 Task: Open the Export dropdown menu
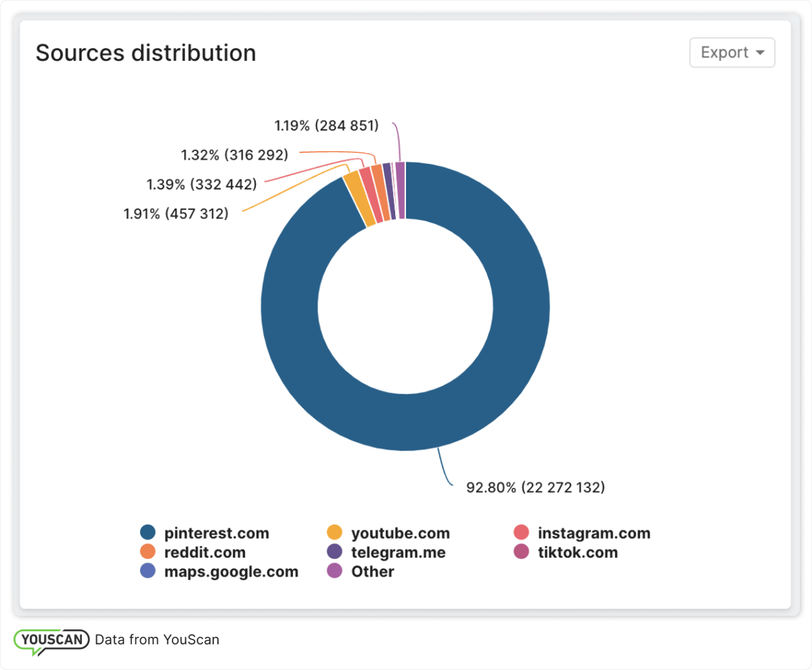pos(731,53)
